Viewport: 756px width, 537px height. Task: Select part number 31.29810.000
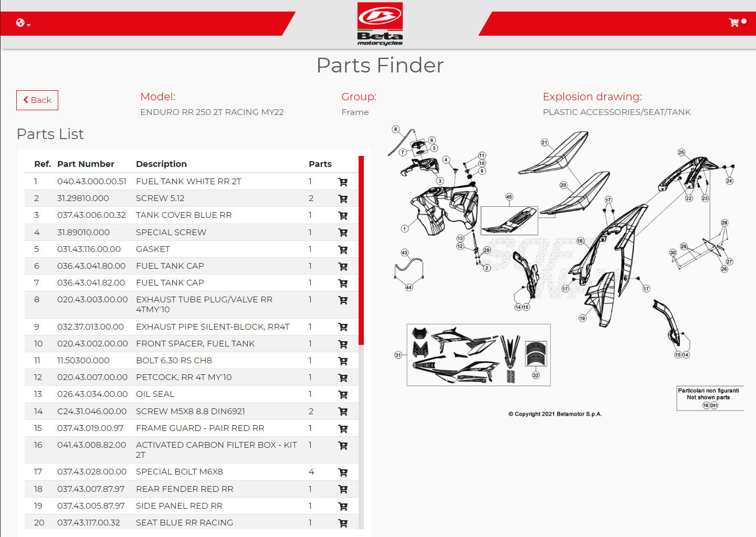pos(83,198)
